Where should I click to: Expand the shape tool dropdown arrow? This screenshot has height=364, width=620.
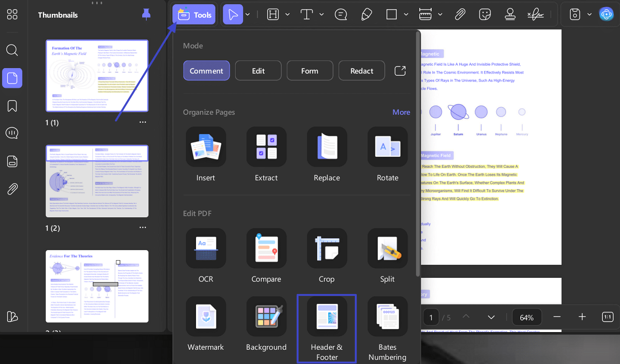406,14
